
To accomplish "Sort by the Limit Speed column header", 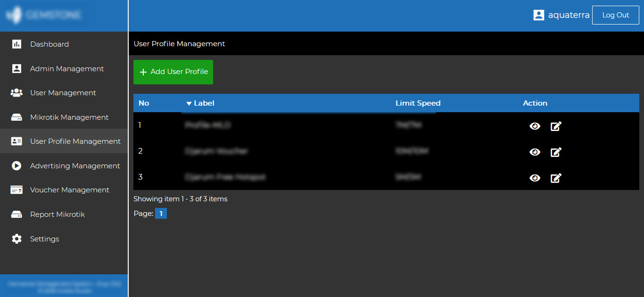I will coord(418,103).
